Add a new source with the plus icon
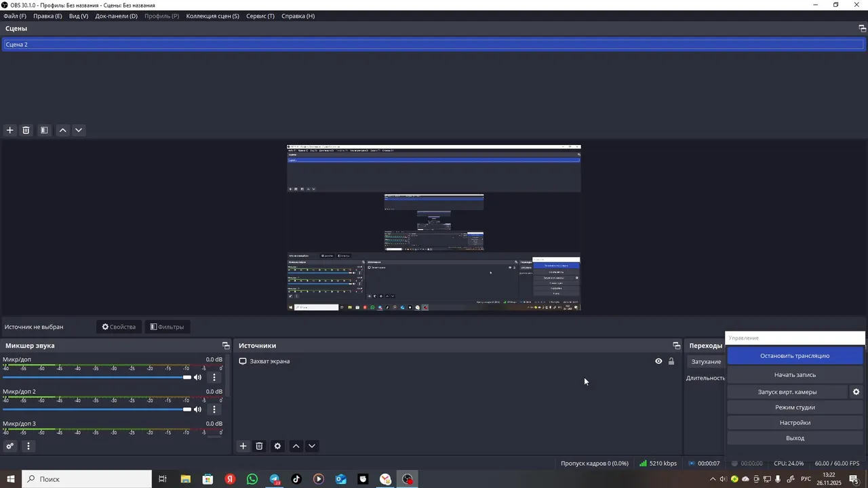This screenshot has width=868, height=488. click(243, 446)
